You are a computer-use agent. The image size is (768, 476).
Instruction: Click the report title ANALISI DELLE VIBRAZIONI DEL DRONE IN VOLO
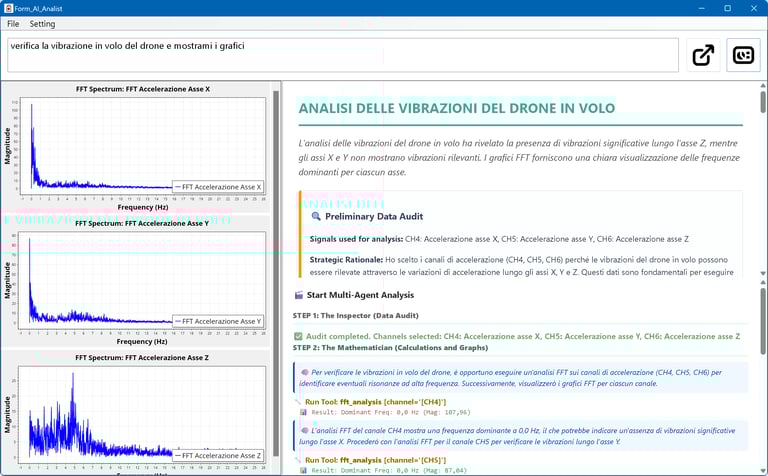pyautogui.click(x=456, y=108)
